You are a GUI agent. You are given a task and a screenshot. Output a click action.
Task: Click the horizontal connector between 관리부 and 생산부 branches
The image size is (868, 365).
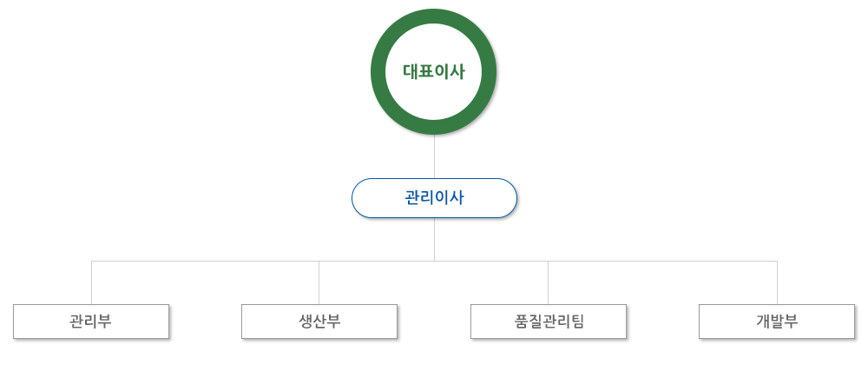(205, 261)
